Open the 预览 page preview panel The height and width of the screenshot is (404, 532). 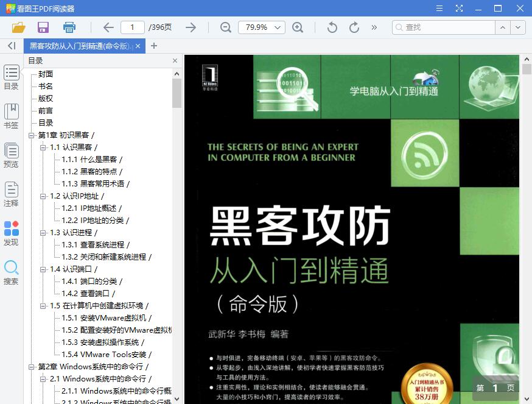tap(12, 154)
